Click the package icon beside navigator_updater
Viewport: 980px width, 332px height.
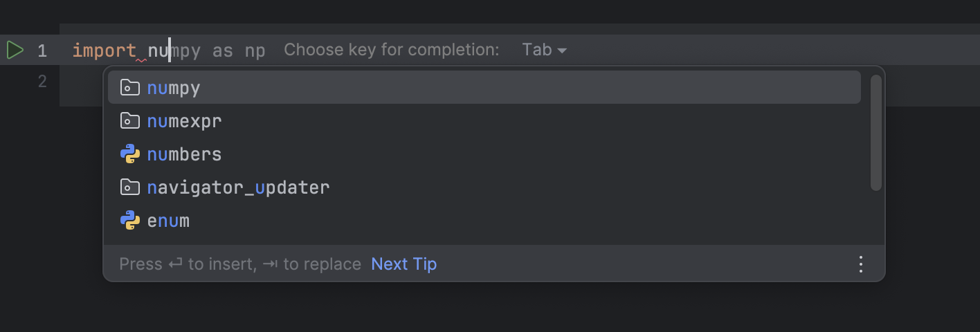[130, 187]
